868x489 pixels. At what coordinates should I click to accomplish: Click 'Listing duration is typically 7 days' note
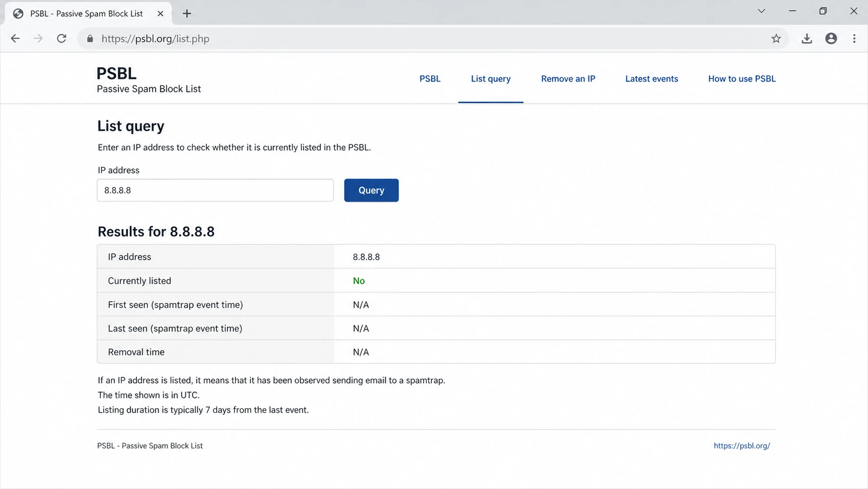(203, 410)
